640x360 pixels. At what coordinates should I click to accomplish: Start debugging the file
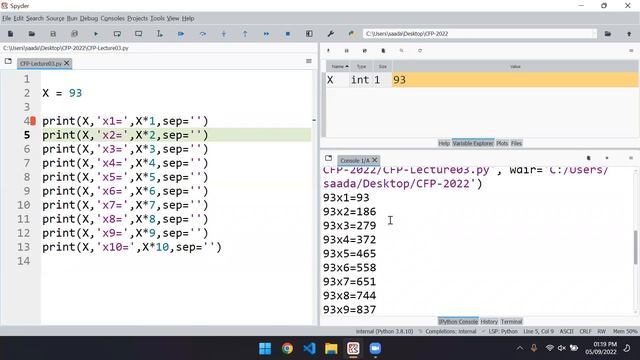pyautogui.click(x=181, y=34)
